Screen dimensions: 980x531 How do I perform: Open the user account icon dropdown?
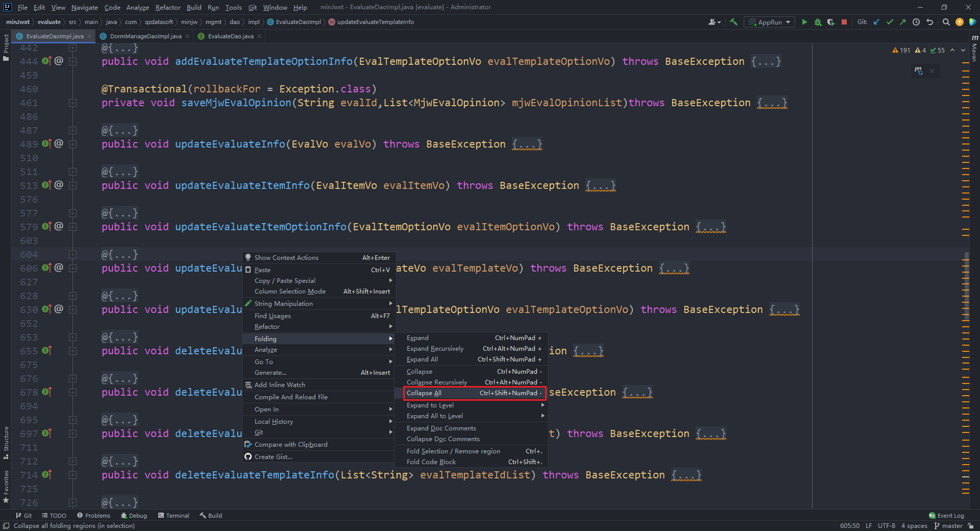click(715, 22)
